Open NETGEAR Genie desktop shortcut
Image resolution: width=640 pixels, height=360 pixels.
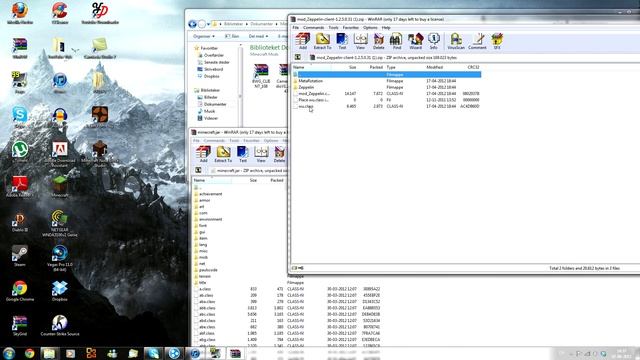pyautogui.click(x=60, y=223)
